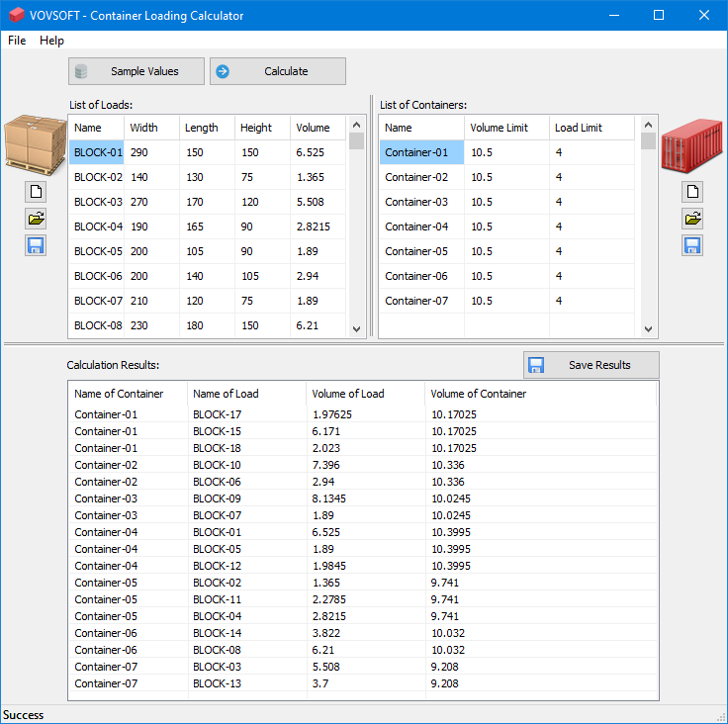Click the BLOCK-12 result row

tap(363, 566)
